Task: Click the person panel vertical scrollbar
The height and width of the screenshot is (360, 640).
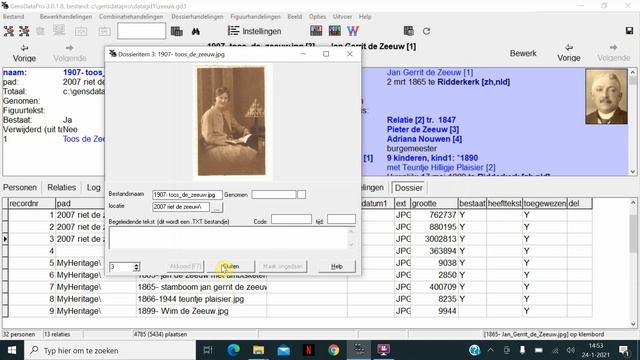Action: click(x=633, y=122)
